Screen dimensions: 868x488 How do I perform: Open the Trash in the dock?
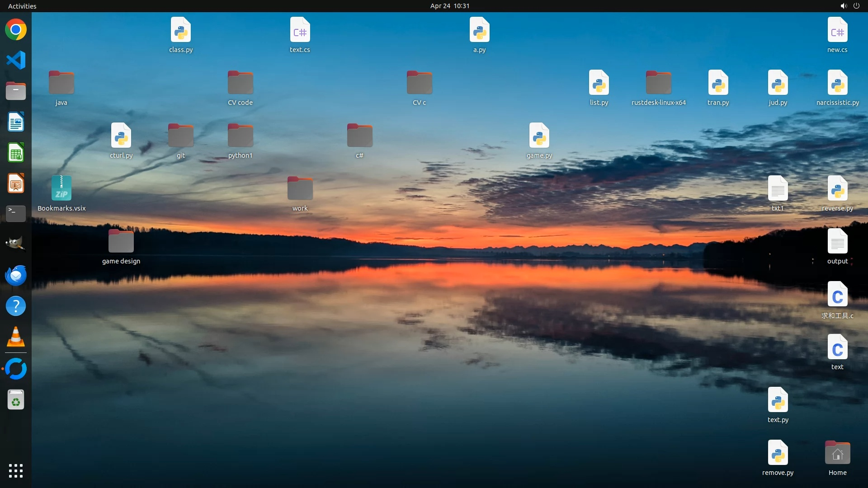pyautogui.click(x=16, y=400)
